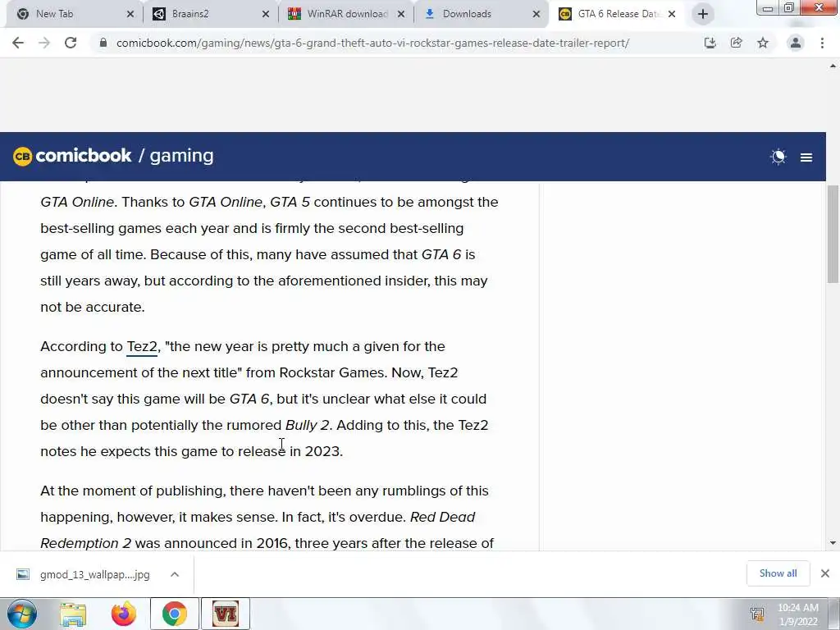The height and width of the screenshot is (630, 840).
Task: Expand options for gmod_13 download item
Action: (x=175, y=574)
